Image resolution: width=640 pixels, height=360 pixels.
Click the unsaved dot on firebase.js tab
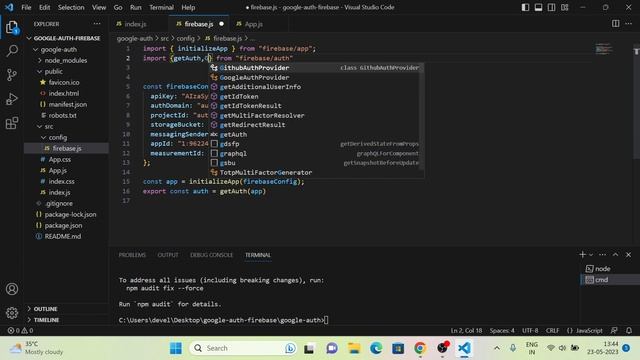click(x=221, y=24)
